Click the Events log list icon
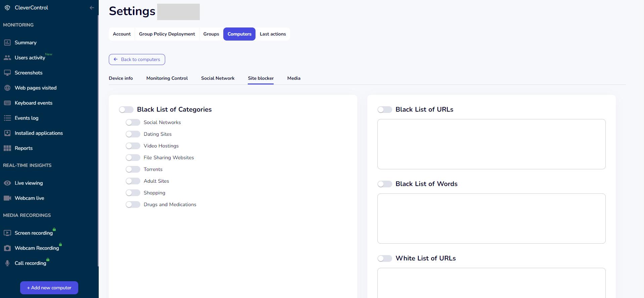The image size is (644, 298). click(x=7, y=118)
